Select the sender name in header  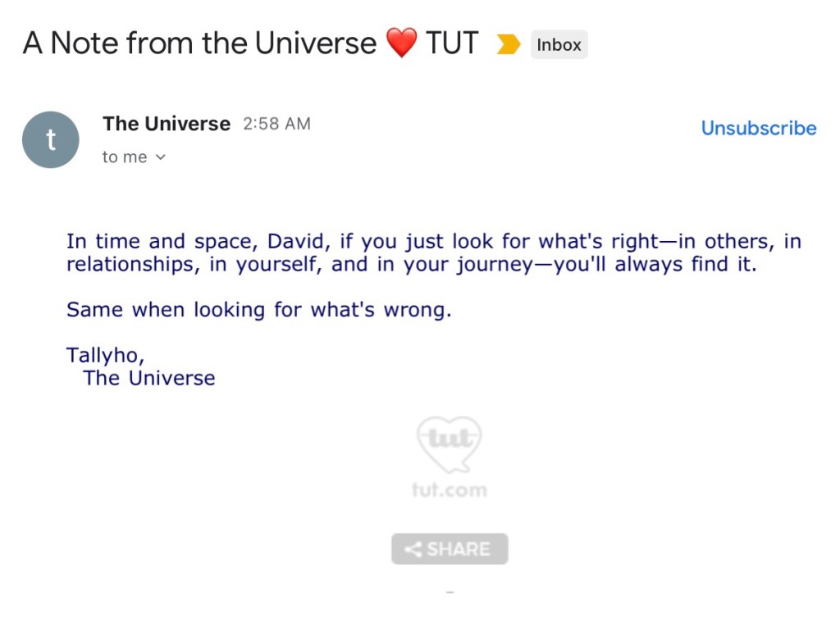tap(167, 124)
